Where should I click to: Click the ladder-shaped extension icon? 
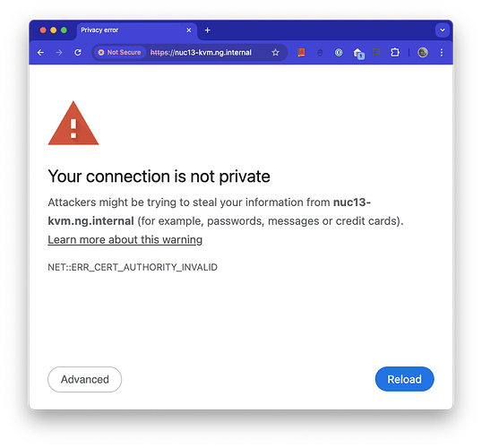pos(376,53)
